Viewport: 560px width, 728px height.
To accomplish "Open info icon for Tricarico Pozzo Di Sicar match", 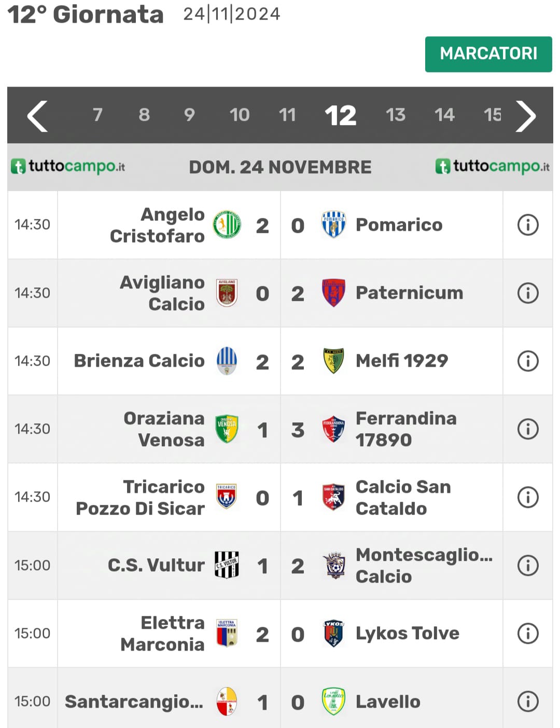I will click(528, 497).
